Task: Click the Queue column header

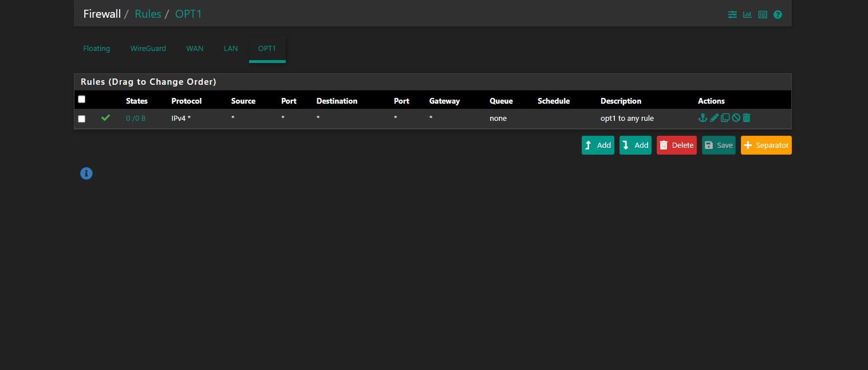Action: (x=501, y=101)
